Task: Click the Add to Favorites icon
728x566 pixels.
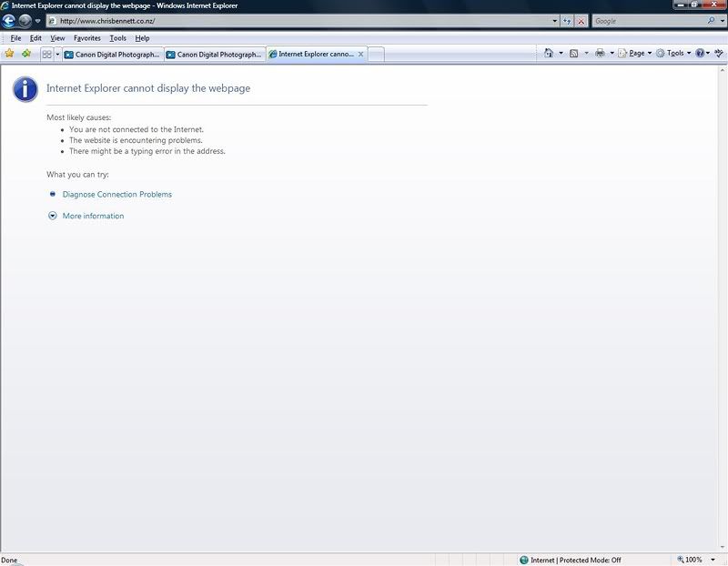Action: [x=26, y=54]
